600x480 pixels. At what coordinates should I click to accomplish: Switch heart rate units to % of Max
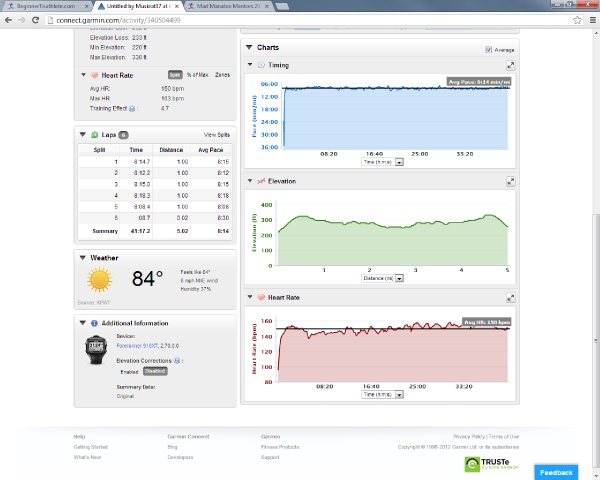[197, 75]
